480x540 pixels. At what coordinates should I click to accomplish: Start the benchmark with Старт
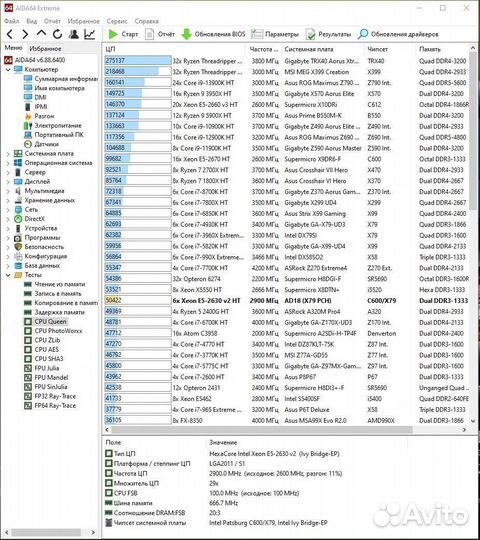(123, 34)
